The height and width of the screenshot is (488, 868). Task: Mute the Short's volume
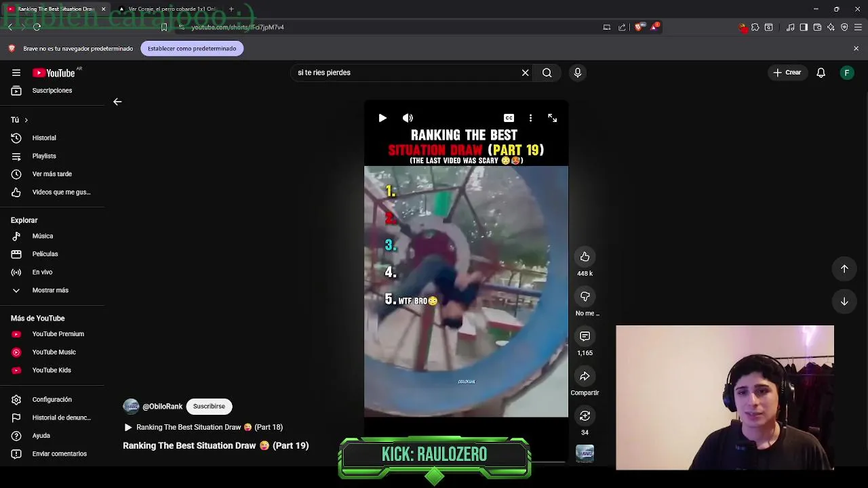[x=408, y=118]
